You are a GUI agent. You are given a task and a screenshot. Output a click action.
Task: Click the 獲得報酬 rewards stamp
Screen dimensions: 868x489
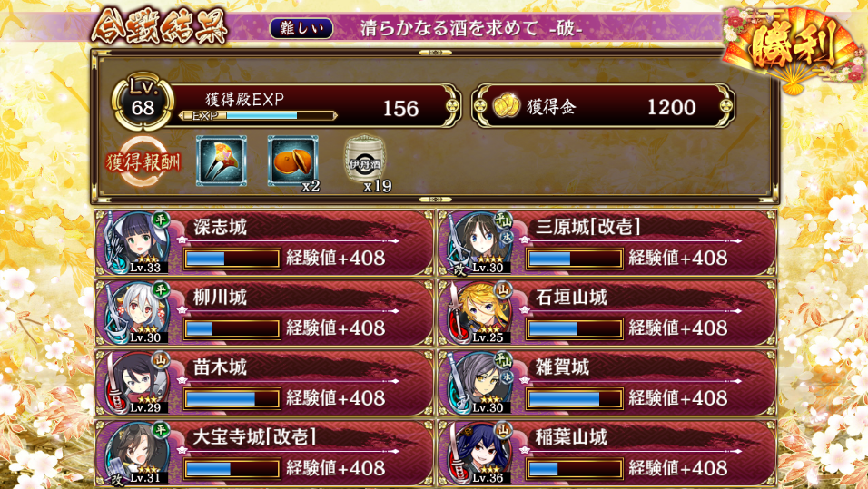pos(143,161)
